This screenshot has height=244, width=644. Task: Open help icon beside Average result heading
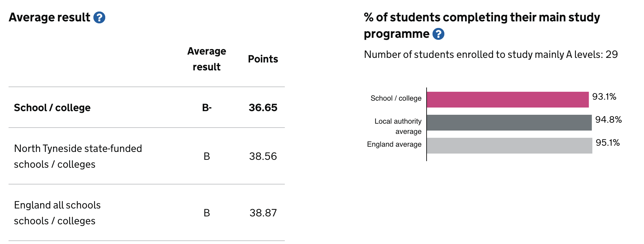click(x=99, y=17)
